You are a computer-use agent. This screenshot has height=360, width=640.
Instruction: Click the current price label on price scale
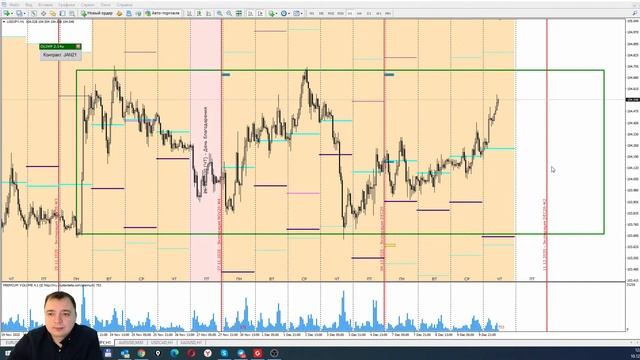tap(632, 100)
